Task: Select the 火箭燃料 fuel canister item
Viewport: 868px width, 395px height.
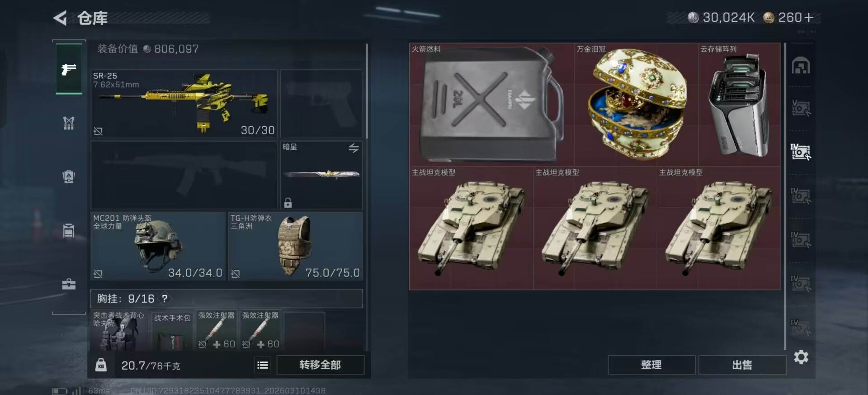Action: [492, 105]
